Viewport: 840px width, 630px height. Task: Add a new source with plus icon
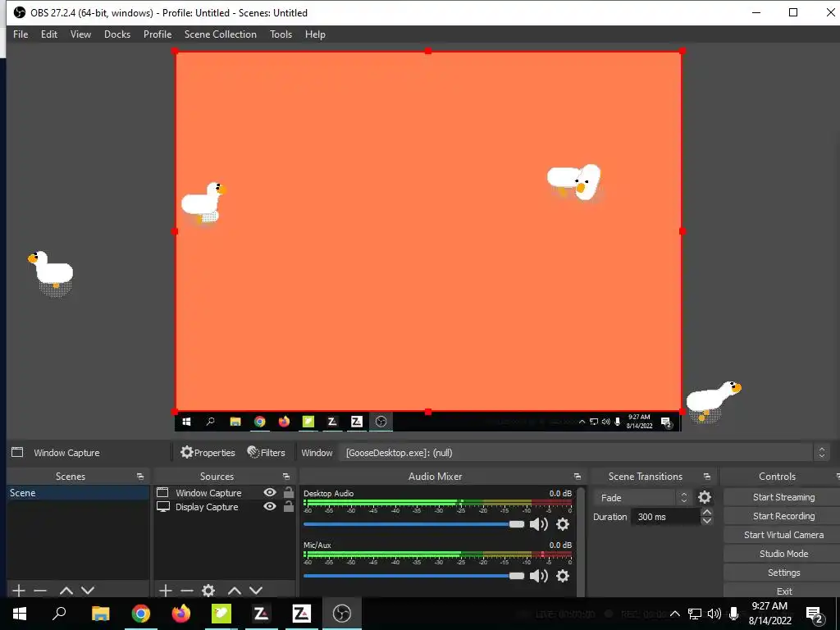click(166, 591)
